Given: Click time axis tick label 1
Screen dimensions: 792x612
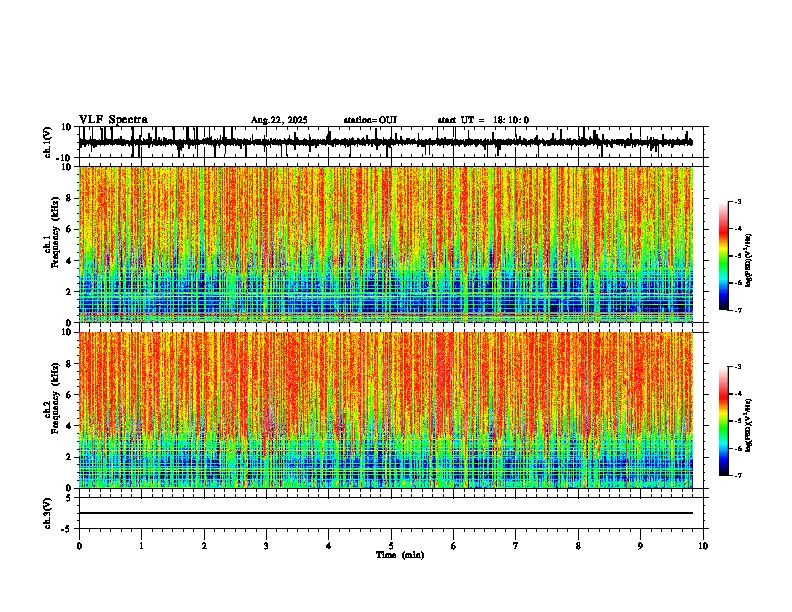Looking at the screenshot, I should 141,546.
